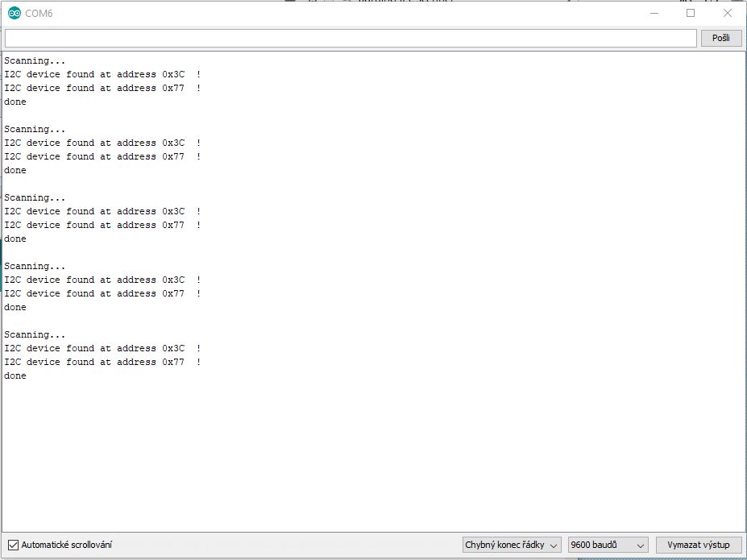Click the last "done" line in the output
The image size is (747, 560).
(x=15, y=375)
